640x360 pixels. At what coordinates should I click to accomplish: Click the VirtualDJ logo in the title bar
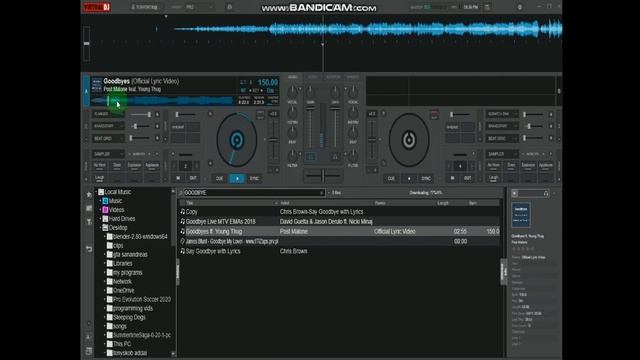[x=97, y=7]
